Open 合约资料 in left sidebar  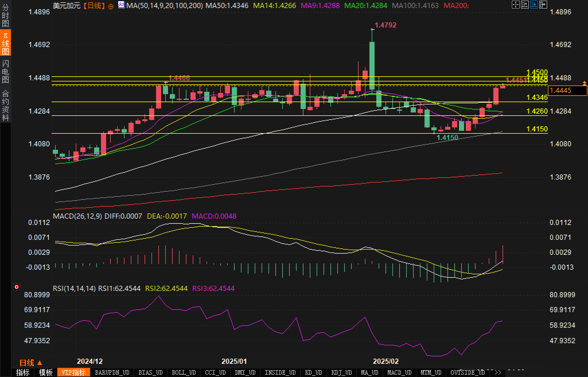5,105
